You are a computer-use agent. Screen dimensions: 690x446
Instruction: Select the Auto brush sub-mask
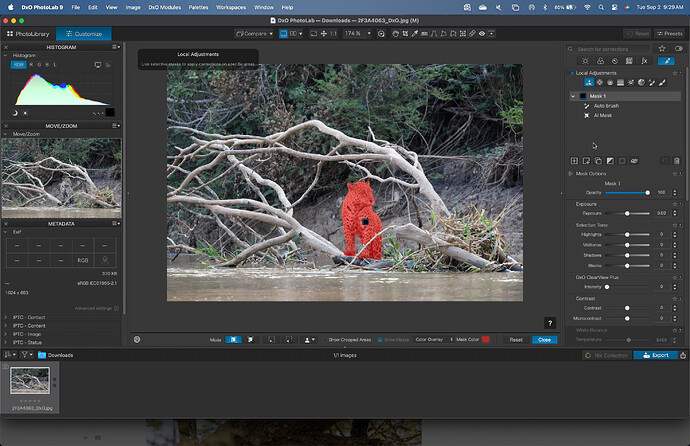coord(606,106)
